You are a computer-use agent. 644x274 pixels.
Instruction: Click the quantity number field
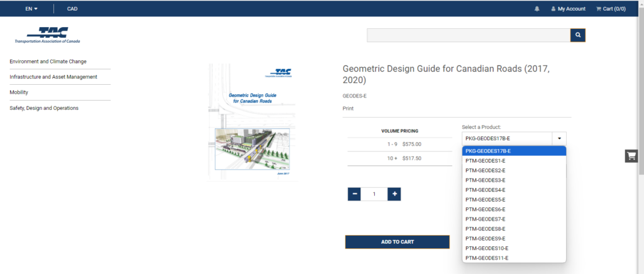point(374,194)
